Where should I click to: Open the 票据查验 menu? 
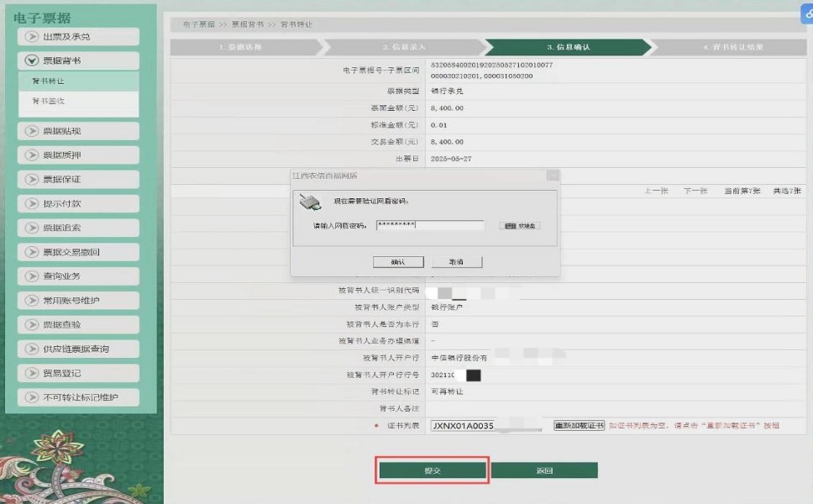pyautogui.click(x=78, y=324)
